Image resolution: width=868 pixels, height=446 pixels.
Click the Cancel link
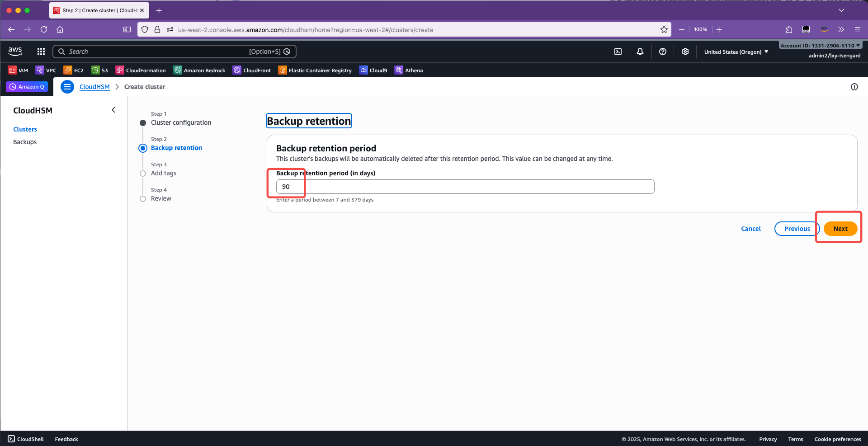coord(750,229)
